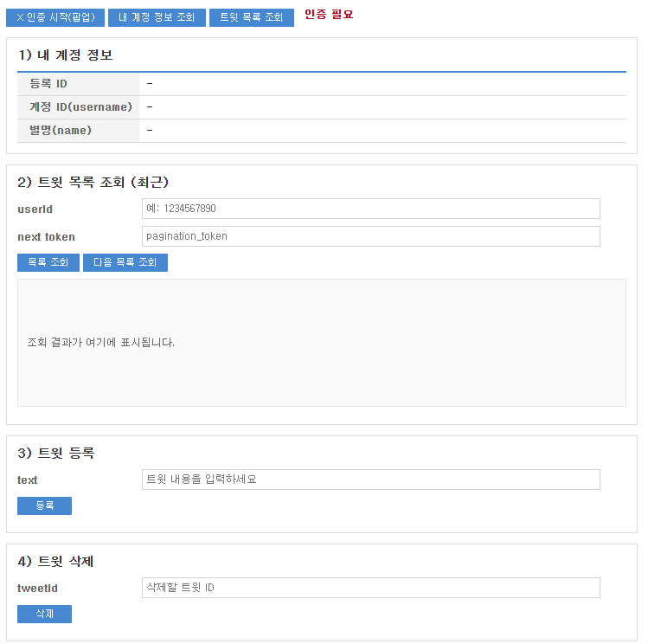Click the 4) 트윗 삭제 heading
This screenshot has height=644, width=648.
[56, 562]
